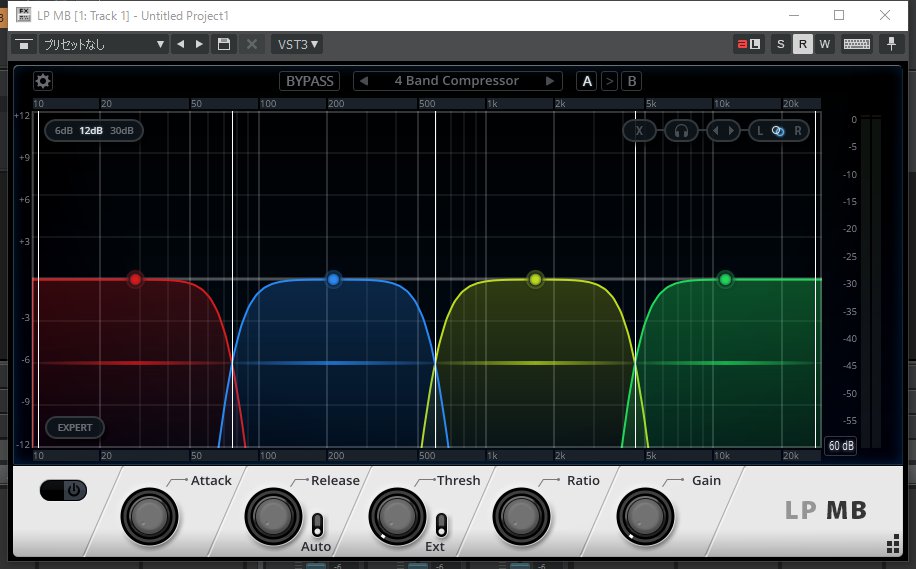This screenshot has height=569, width=916.
Task: Toggle the R read automation button
Action: [x=803, y=44]
